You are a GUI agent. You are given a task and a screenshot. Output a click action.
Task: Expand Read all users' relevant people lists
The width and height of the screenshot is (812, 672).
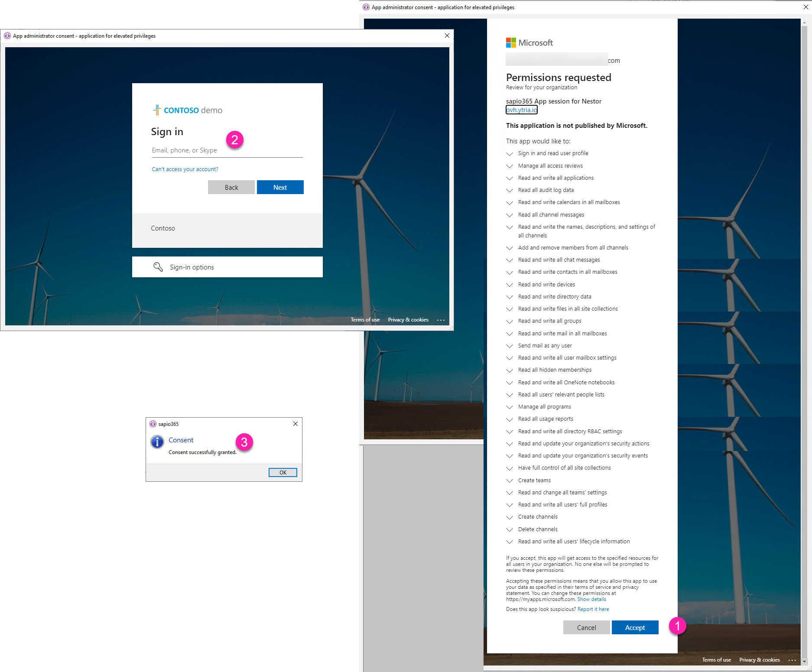click(x=510, y=395)
